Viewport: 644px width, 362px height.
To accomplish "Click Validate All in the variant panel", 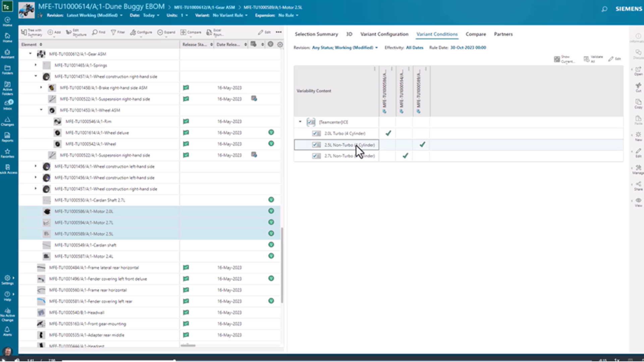I will point(593,59).
